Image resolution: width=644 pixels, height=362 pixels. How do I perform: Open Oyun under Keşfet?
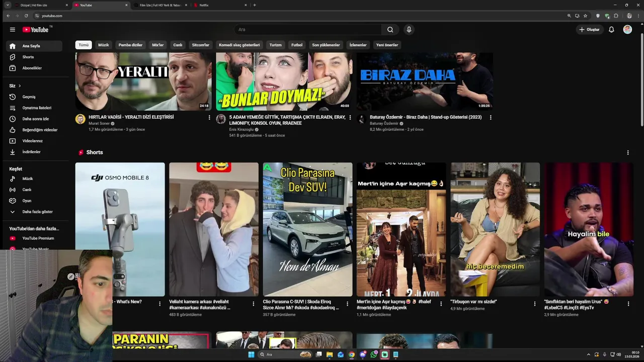click(x=34, y=201)
